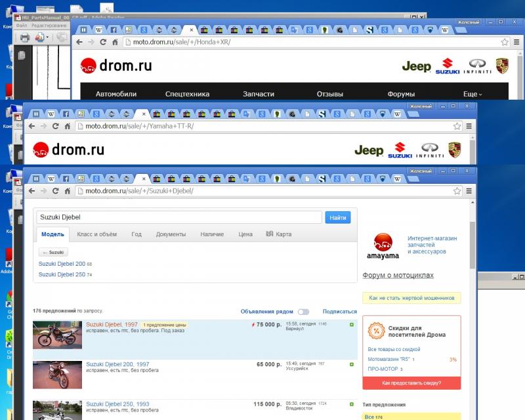Select the Модель filter tab
Screen dimensions: 525x420
pos(52,234)
